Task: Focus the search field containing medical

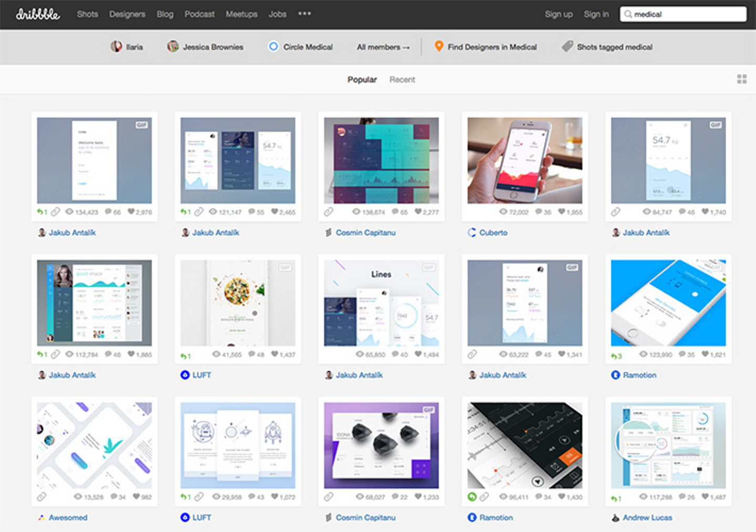Action: [x=683, y=14]
